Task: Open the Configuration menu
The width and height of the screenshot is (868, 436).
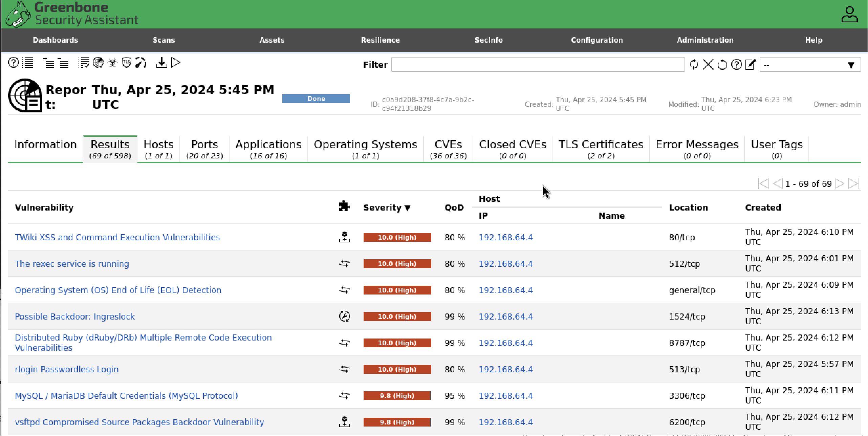Action: point(597,40)
